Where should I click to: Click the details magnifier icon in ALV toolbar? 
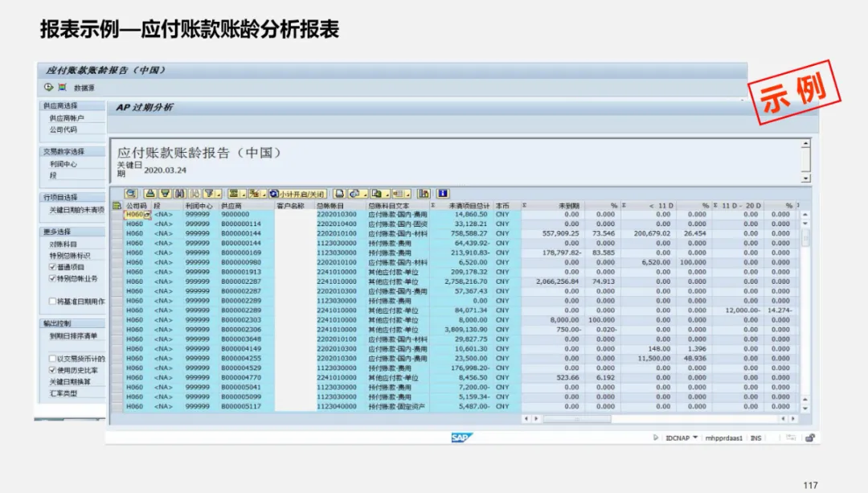(x=130, y=194)
